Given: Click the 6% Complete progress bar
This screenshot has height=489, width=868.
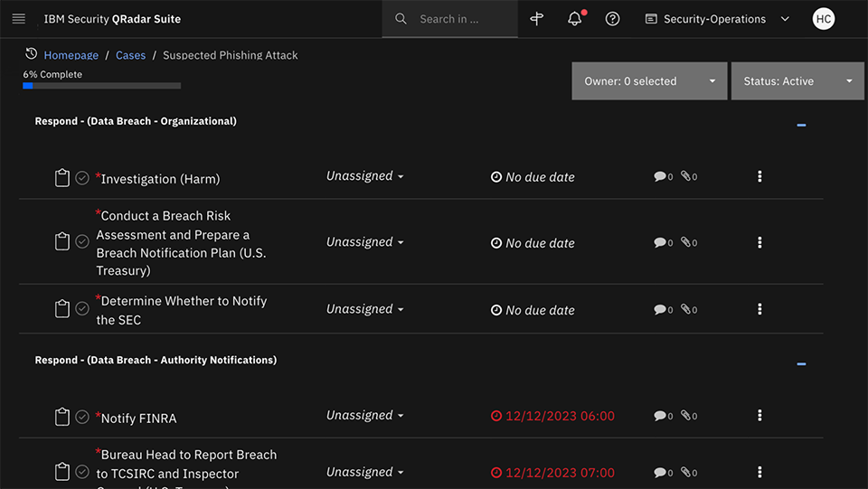Looking at the screenshot, I should [102, 86].
